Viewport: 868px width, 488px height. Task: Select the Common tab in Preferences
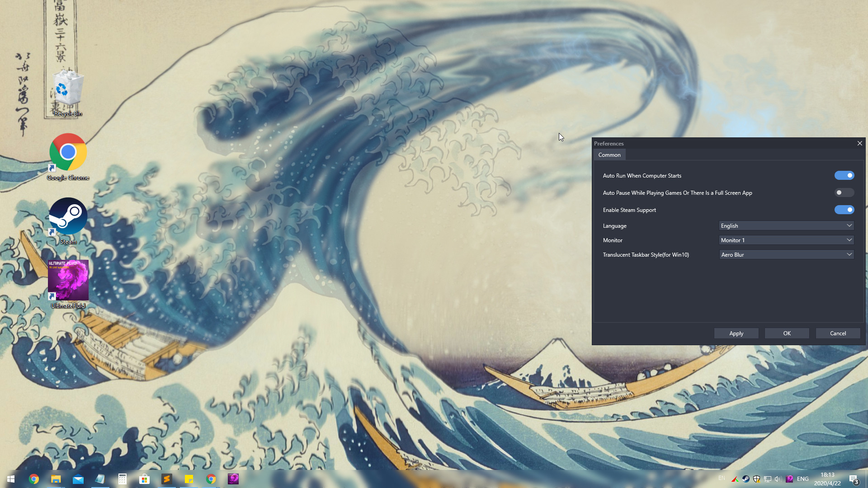tap(609, 155)
